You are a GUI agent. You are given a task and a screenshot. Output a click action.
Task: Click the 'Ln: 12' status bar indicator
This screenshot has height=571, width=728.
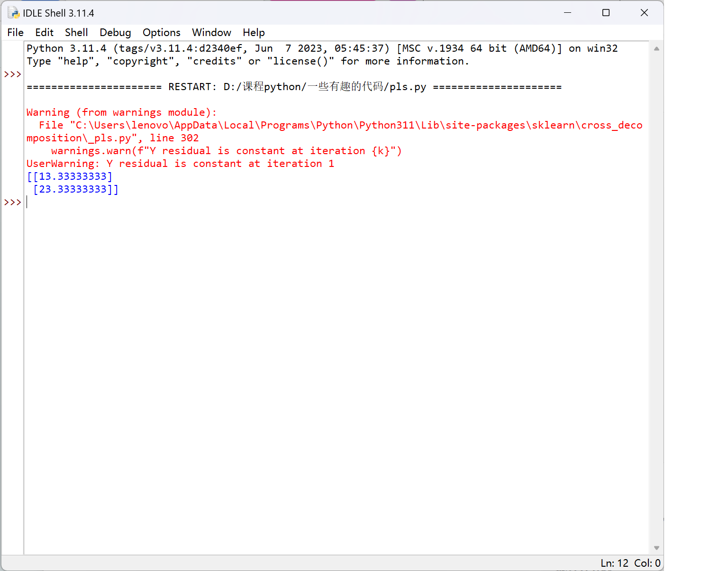[x=614, y=563]
